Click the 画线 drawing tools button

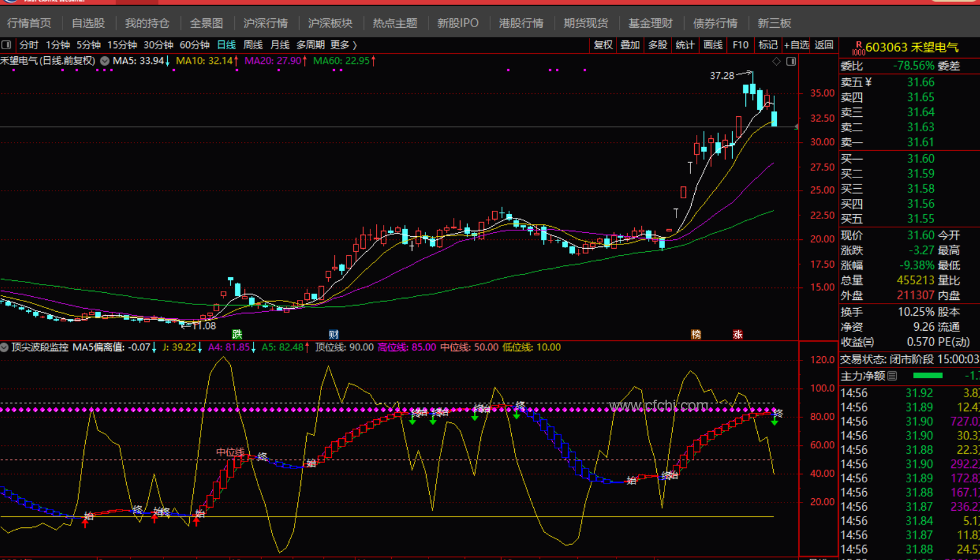click(x=712, y=45)
